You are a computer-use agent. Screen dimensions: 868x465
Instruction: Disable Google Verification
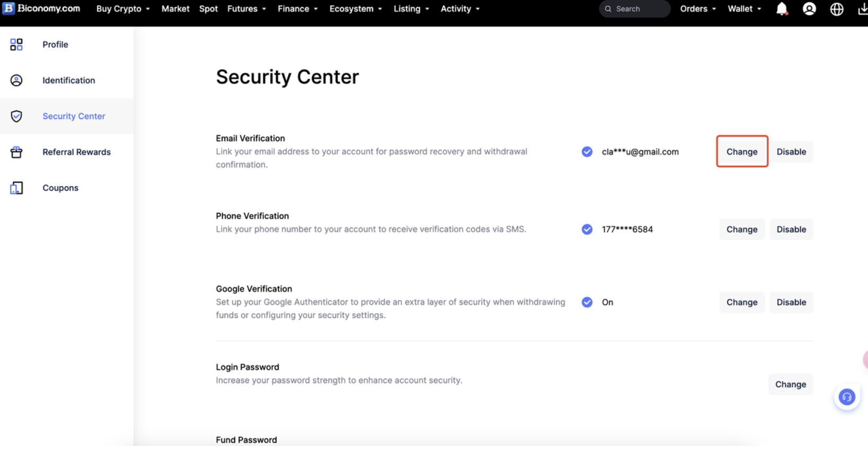coord(791,302)
